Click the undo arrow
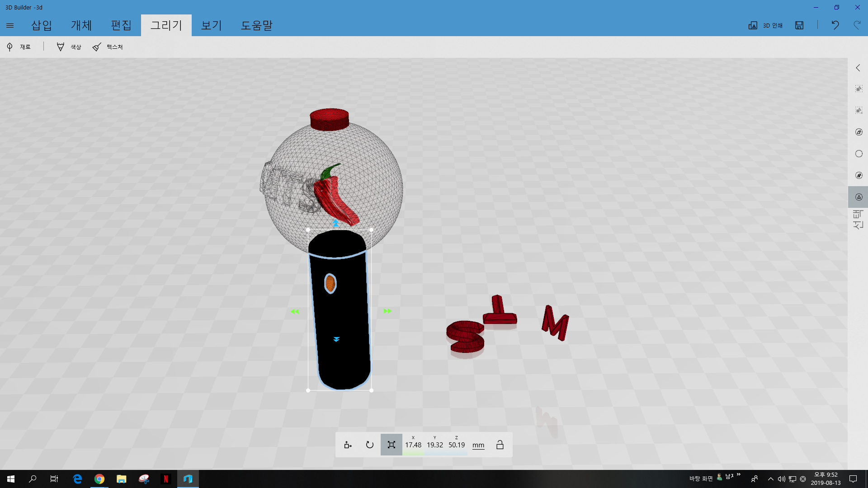 coord(835,25)
